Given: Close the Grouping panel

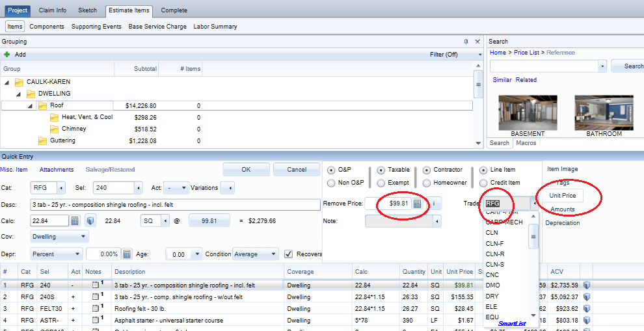Looking at the screenshot, I should coord(477,42).
